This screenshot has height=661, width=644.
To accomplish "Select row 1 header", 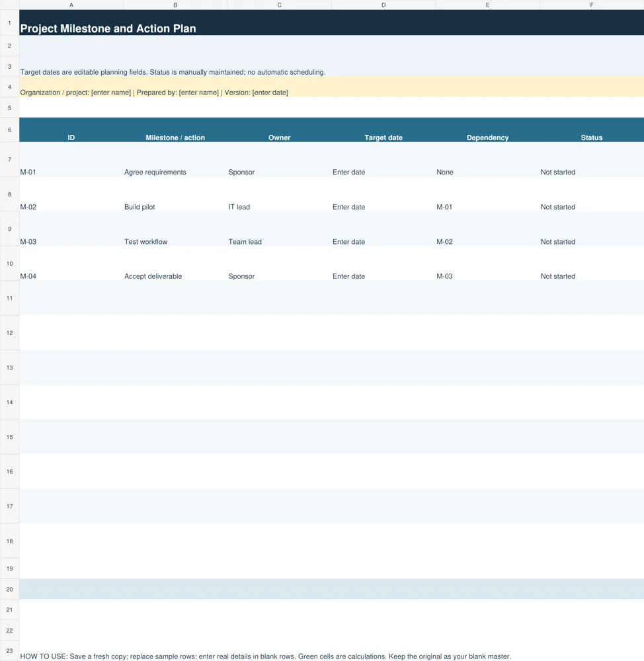I will click(10, 22).
